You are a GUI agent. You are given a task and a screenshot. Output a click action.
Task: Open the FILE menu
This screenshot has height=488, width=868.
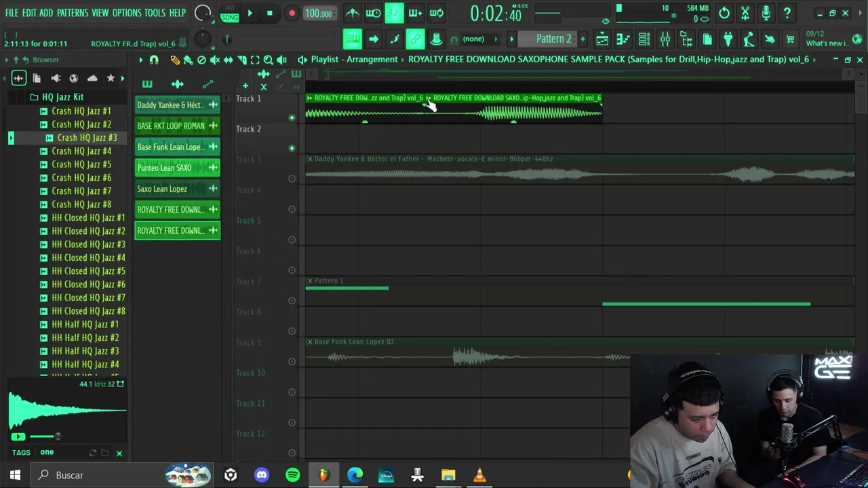click(12, 13)
